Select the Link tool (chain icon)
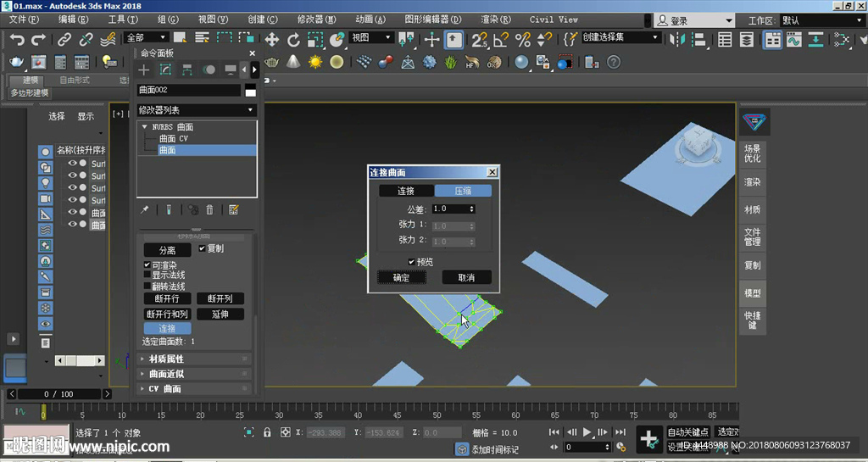Viewport: 868px width, 462px height. [64, 39]
